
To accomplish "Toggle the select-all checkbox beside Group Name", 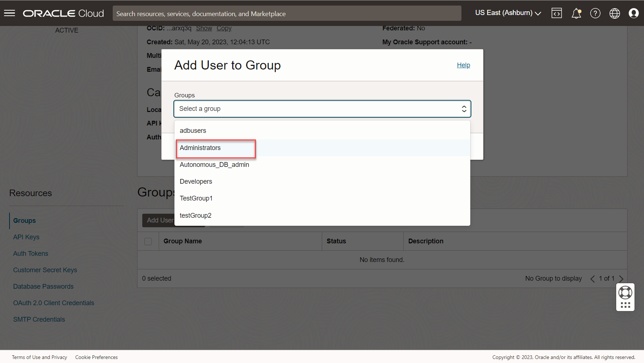I will coord(148,242).
